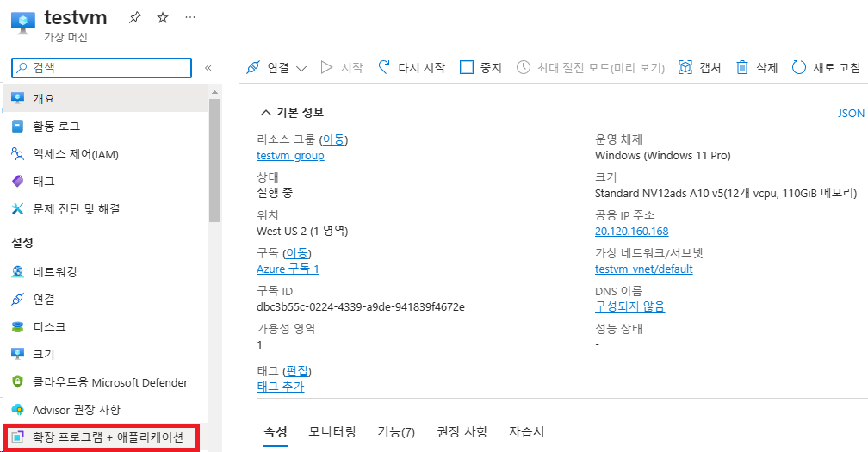
Task: Mark testvm as favorite with star
Action: tap(162, 18)
